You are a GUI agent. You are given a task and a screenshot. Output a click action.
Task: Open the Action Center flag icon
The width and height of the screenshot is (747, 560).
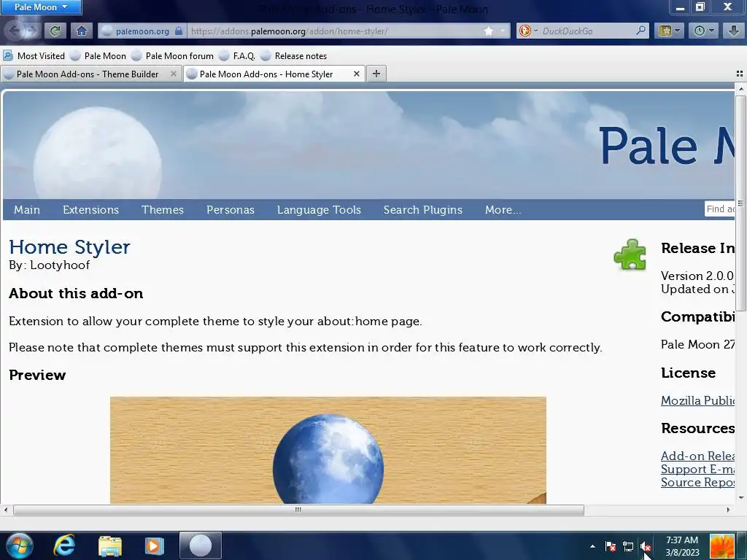pyautogui.click(x=611, y=546)
